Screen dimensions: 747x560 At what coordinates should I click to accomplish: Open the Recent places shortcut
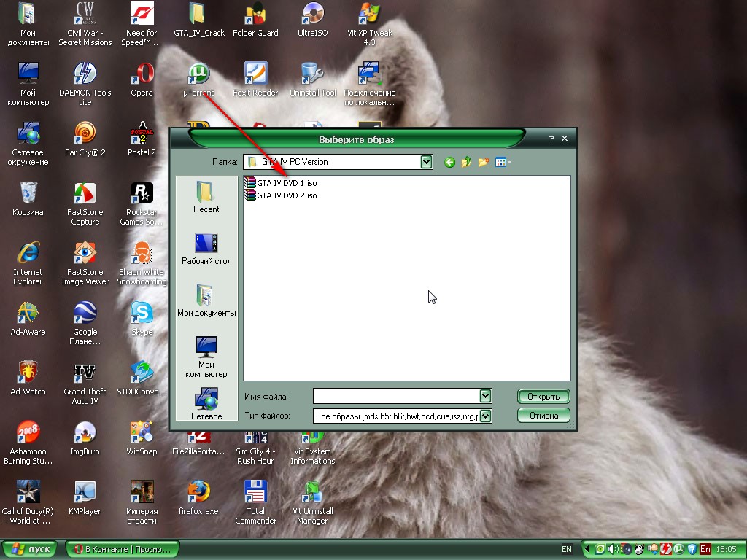pyautogui.click(x=206, y=197)
